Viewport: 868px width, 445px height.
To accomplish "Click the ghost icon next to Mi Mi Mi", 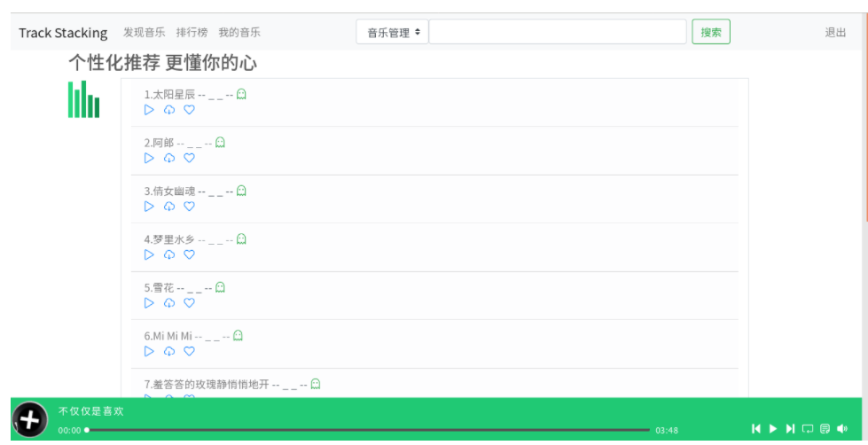I will click(x=238, y=335).
